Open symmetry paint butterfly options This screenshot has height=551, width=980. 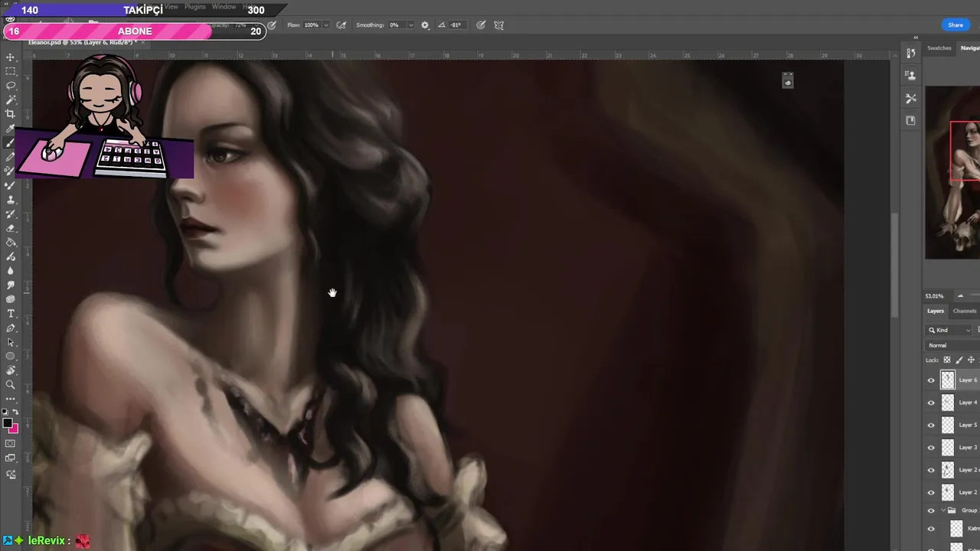click(x=499, y=25)
